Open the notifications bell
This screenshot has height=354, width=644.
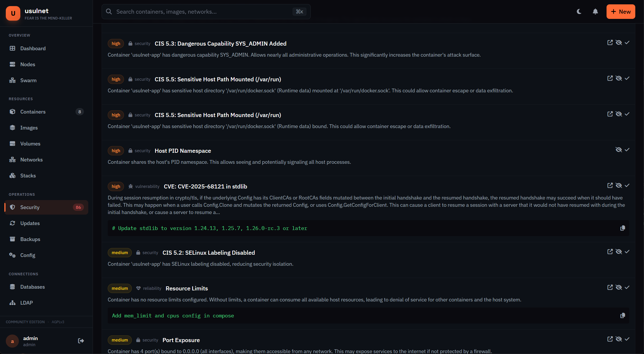tap(595, 12)
